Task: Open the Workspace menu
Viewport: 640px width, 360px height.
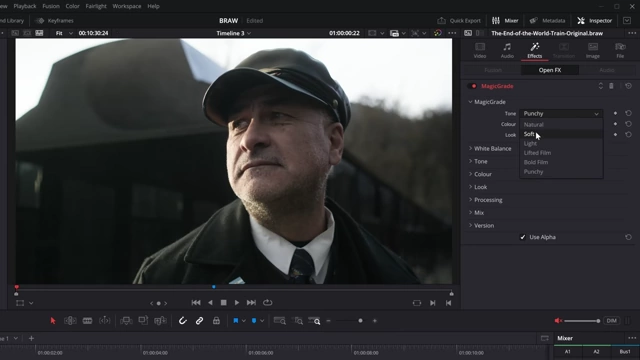Action: point(127,6)
